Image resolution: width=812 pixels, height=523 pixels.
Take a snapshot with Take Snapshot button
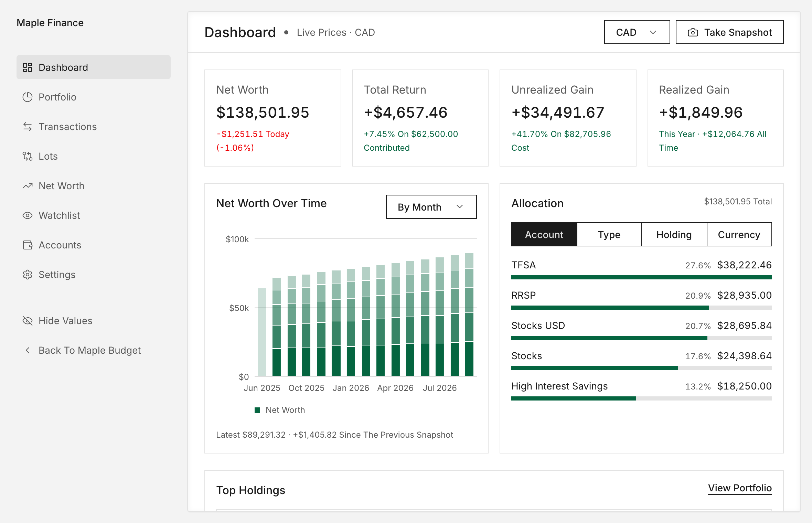[x=729, y=32]
